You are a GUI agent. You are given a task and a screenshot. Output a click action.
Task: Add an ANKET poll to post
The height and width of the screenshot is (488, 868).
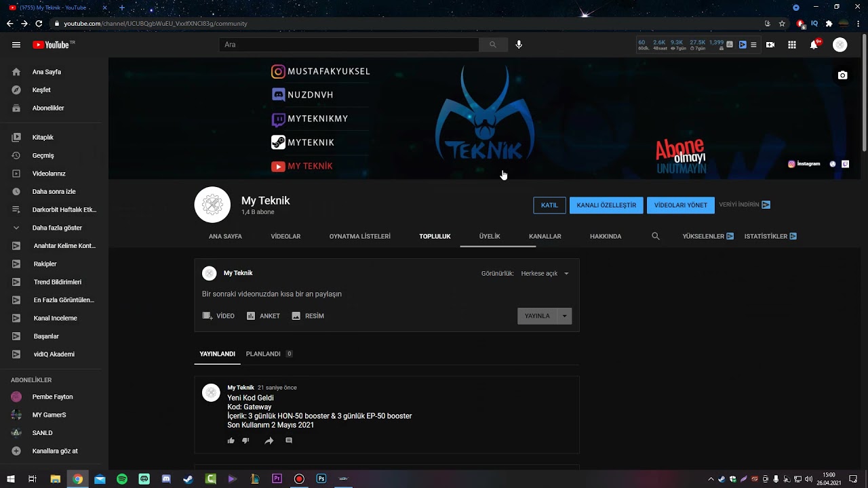263,316
